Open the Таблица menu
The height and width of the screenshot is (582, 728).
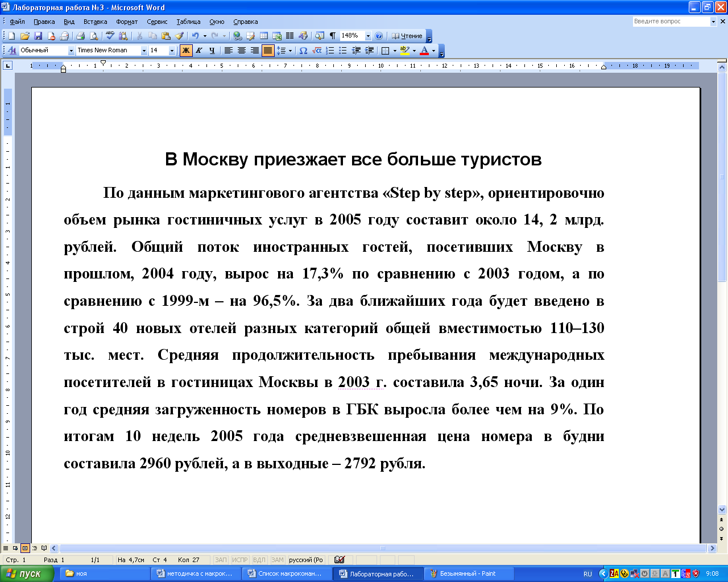point(188,22)
